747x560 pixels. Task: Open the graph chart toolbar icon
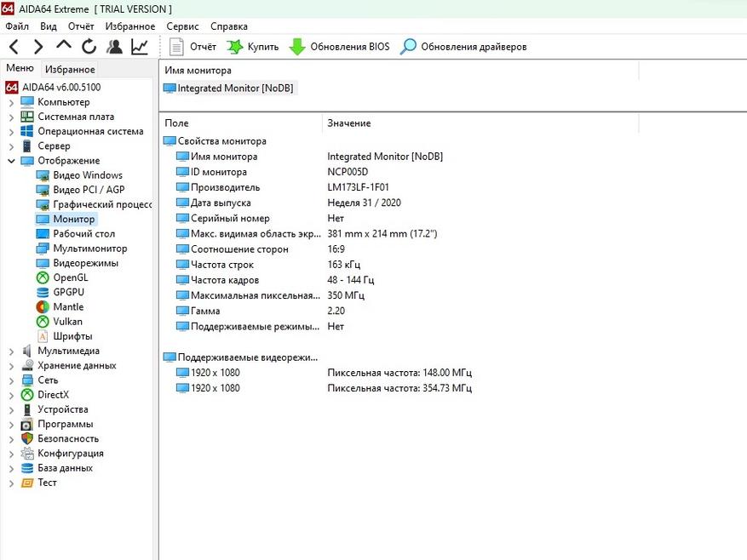click(x=139, y=47)
